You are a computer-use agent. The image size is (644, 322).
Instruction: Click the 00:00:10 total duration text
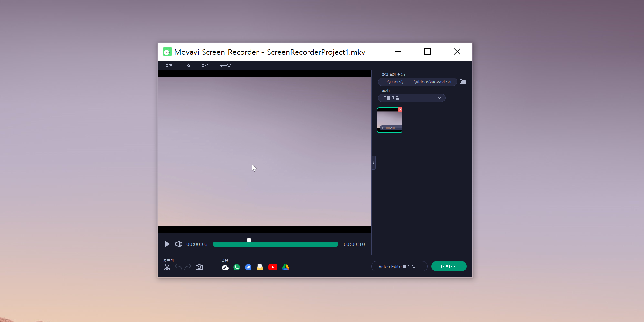(x=354, y=244)
